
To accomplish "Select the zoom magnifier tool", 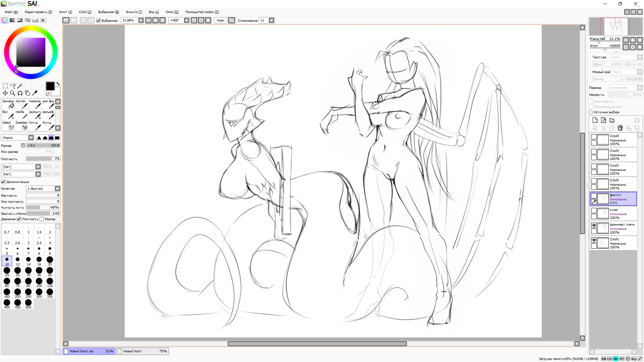I will (13, 93).
